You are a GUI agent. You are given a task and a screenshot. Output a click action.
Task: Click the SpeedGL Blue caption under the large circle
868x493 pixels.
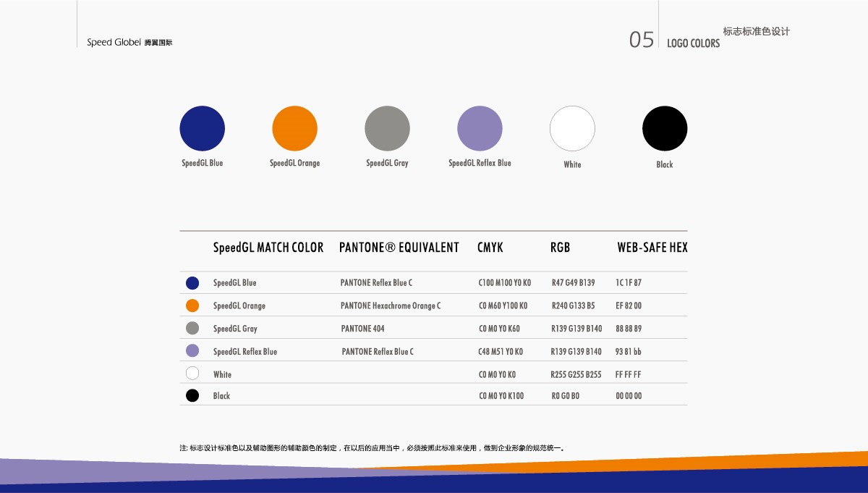coord(203,164)
